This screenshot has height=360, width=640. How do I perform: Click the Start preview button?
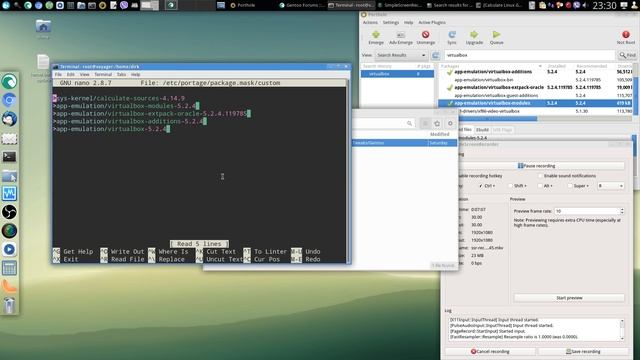click(x=569, y=298)
